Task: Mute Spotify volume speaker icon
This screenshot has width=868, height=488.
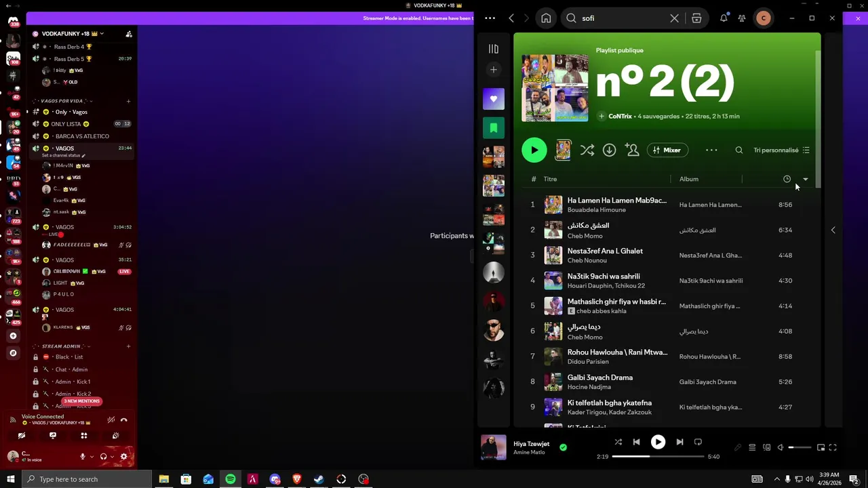Action: click(x=781, y=447)
